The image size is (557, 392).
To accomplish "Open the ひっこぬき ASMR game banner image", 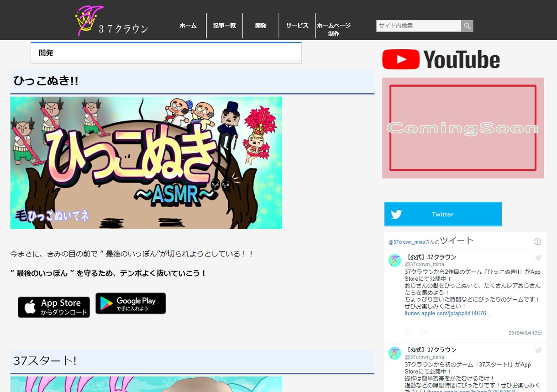I will pyautogui.click(x=146, y=162).
